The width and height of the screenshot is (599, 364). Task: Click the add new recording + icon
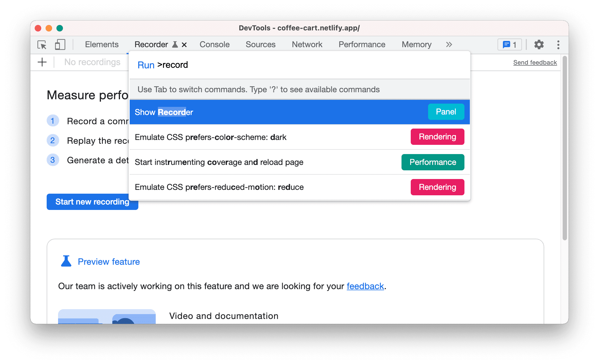pyautogui.click(x=42, y=62)
